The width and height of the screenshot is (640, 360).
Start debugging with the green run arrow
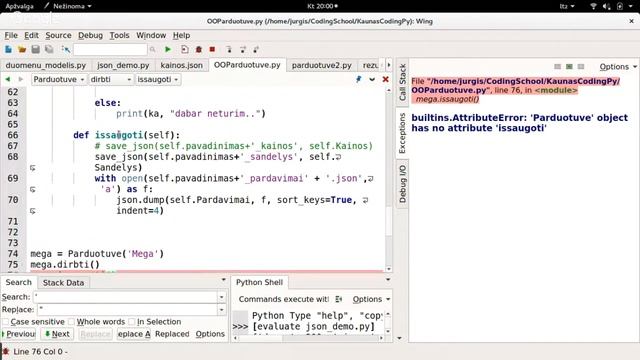pyautogui.click(x=168, y=49)
